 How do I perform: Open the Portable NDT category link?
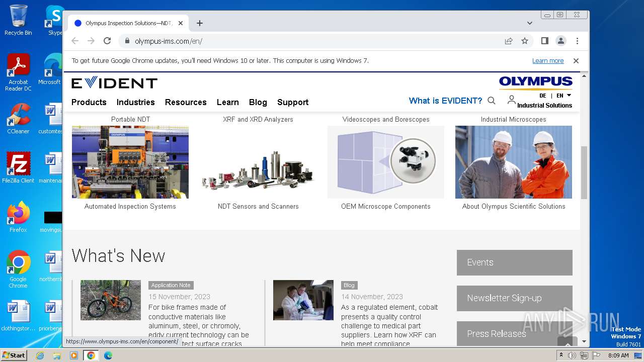pyautogui.click(x=130, y=119)
